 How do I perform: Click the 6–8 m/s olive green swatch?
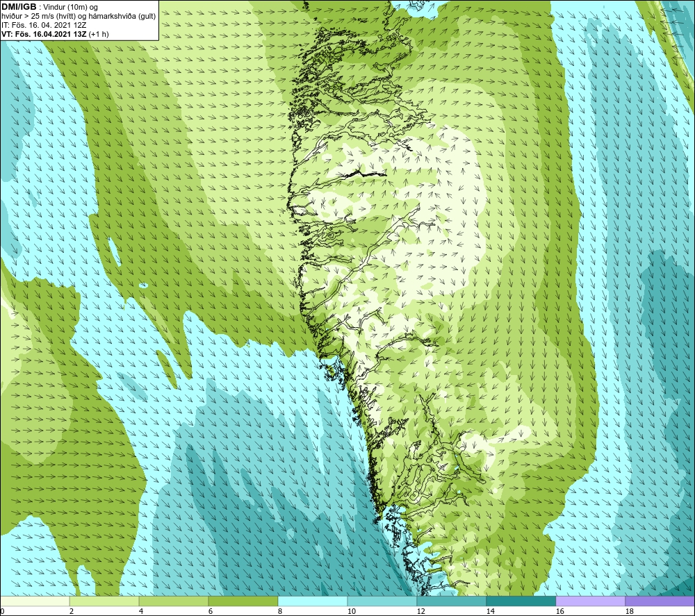tap(243, 601)
